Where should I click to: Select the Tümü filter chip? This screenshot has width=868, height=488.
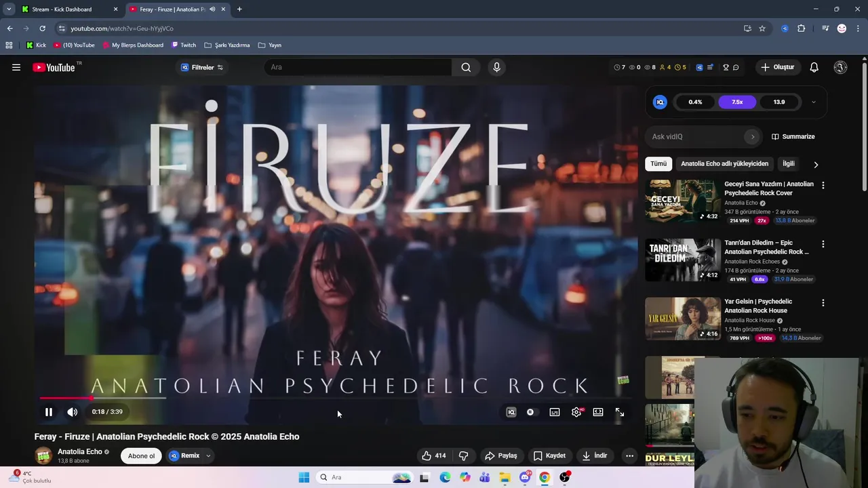point(658,164)
